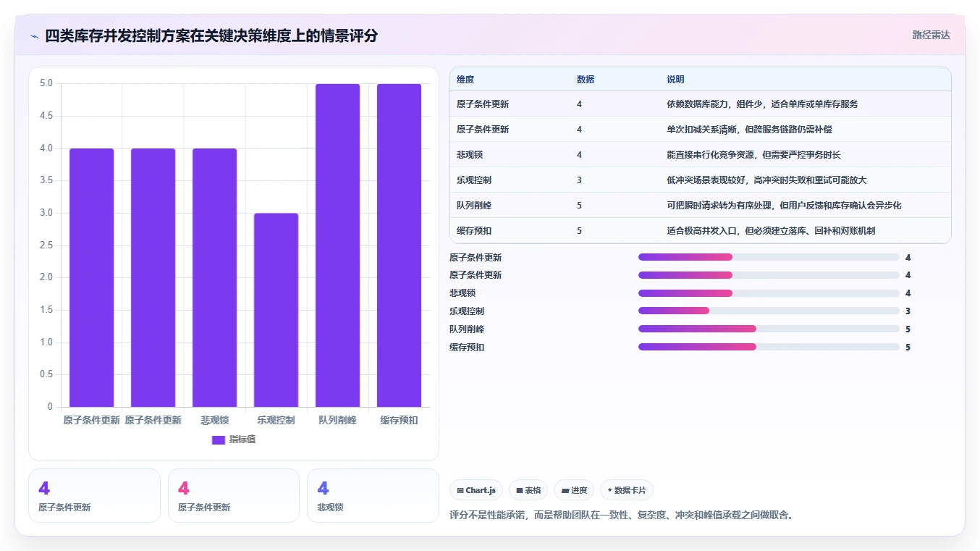Click the 路径雷达 label in the header
Image resolution: width=980 pixels, height=551 pixels.
[931, 35]
